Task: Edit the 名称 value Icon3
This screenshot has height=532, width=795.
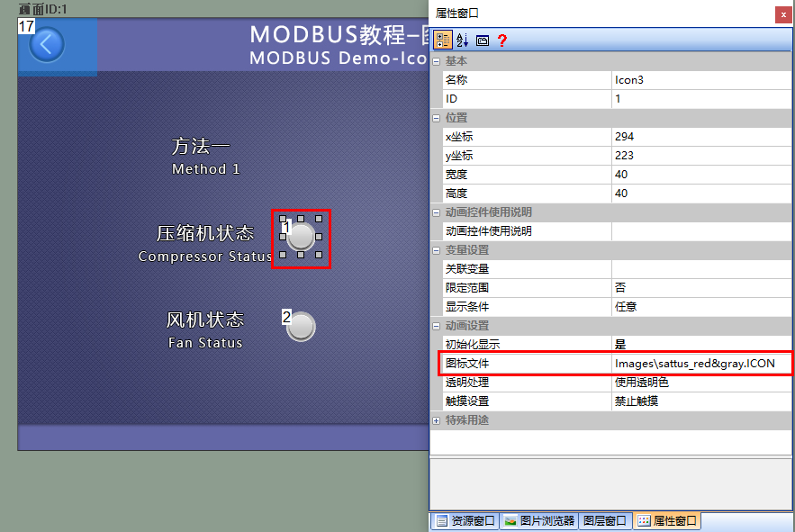Action: tap(701, 80)
